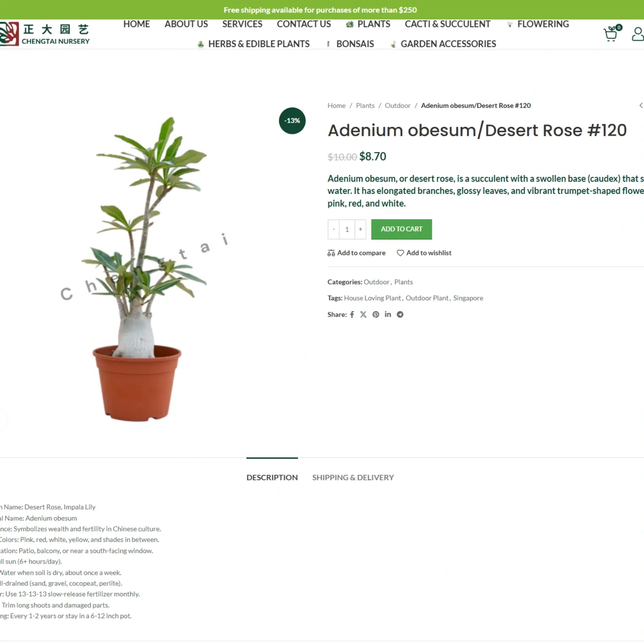Increase quantity with plus button
The height and width of the screenshot is (644, 644).
pos(360,229)
